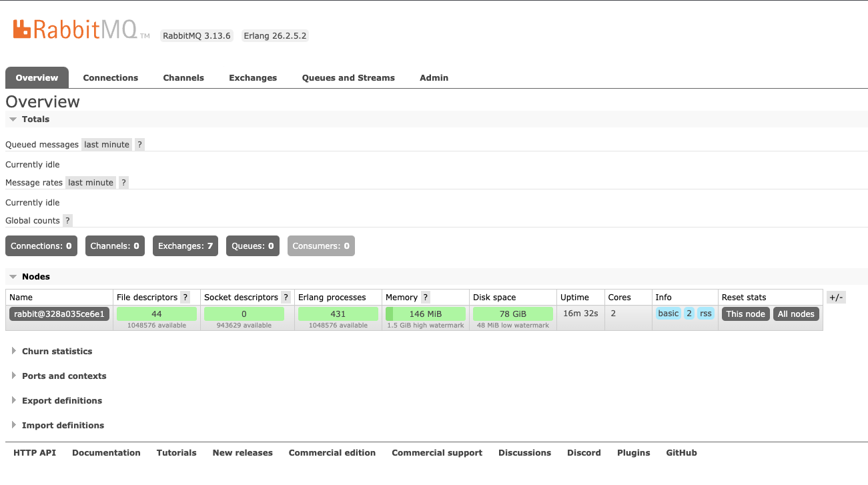Open Queues and Streams tab

(x=348, y=77)
